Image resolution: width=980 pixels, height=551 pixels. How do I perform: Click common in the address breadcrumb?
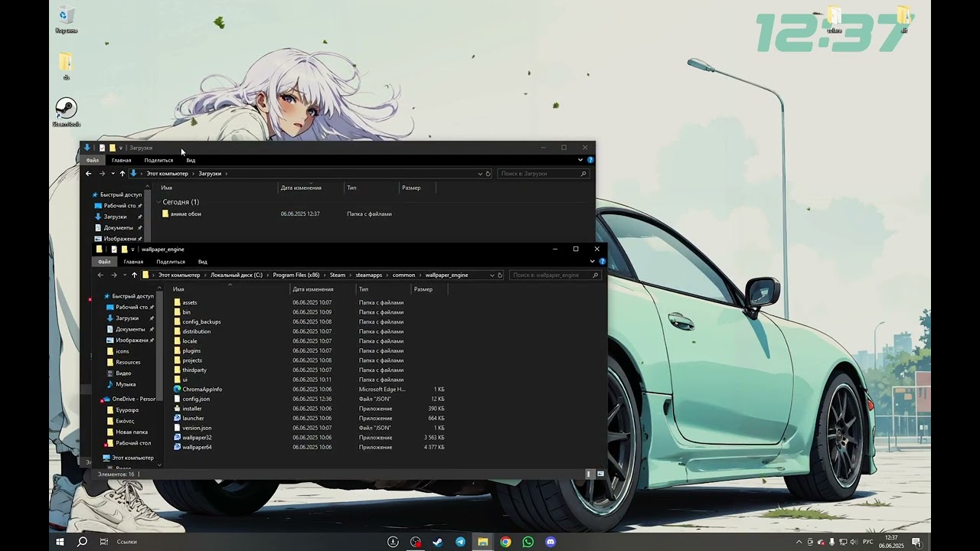[403, 275]
